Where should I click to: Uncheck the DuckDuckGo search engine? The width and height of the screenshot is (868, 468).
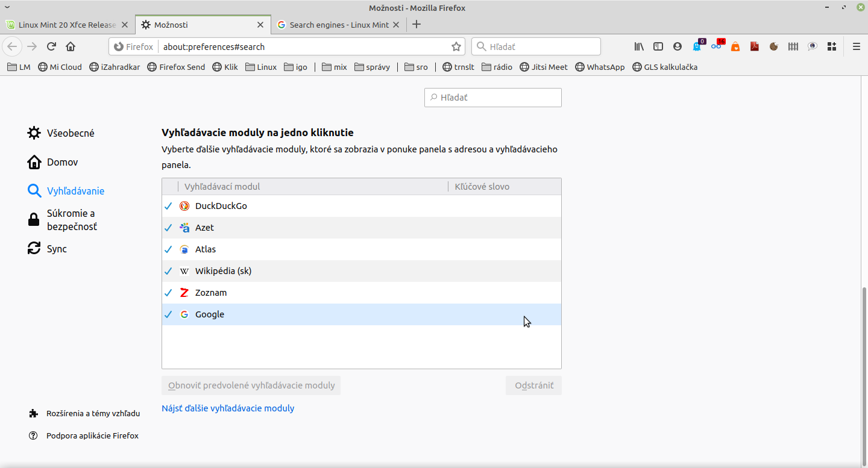(x=168, y=206)
